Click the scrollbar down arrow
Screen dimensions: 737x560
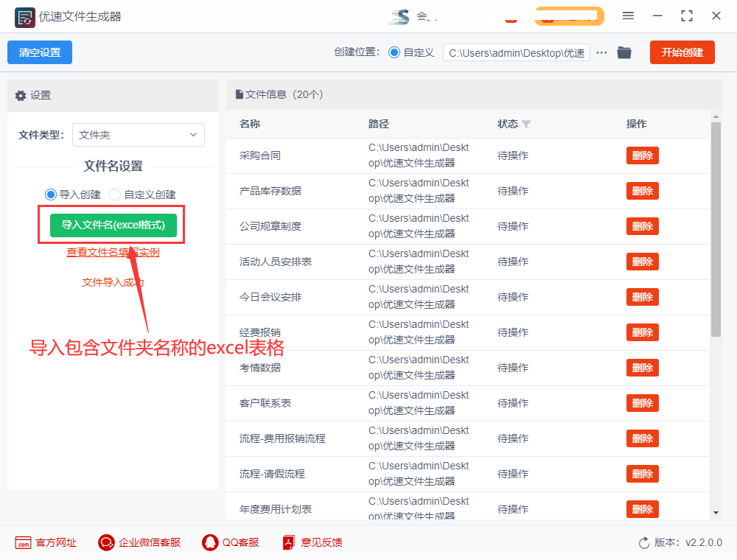click(x=716, y=513)
